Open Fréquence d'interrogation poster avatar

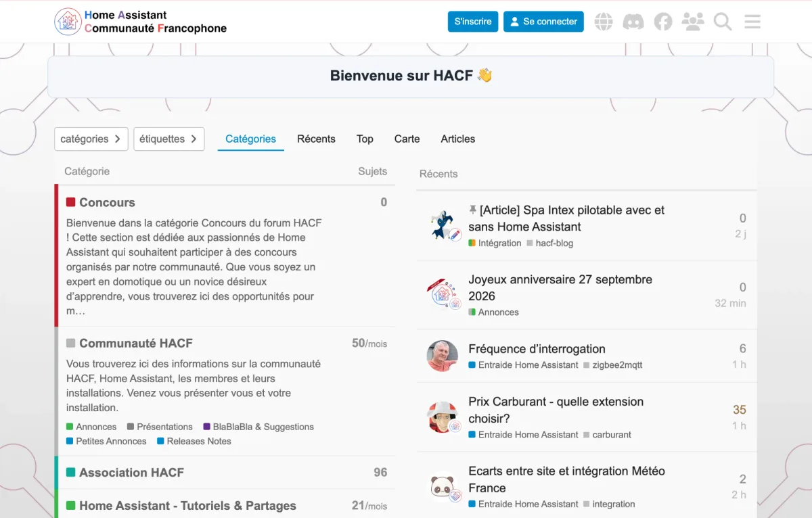pos(443,356)
